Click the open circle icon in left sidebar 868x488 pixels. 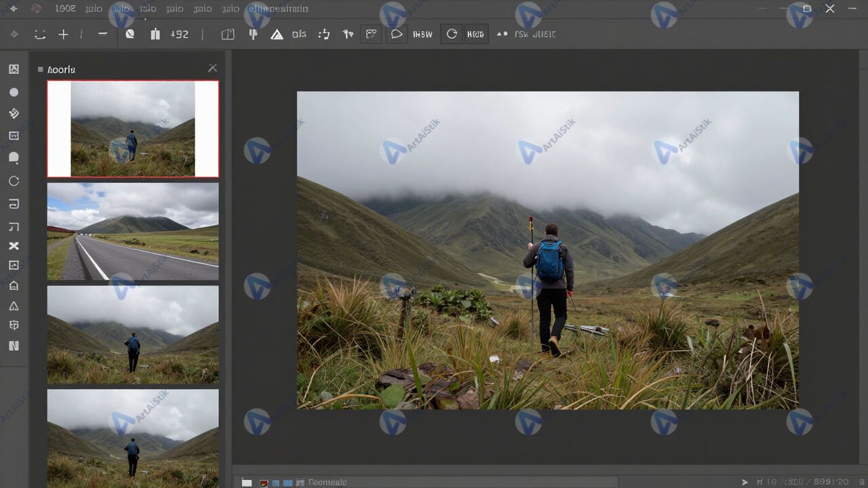[x=14, y=181]
